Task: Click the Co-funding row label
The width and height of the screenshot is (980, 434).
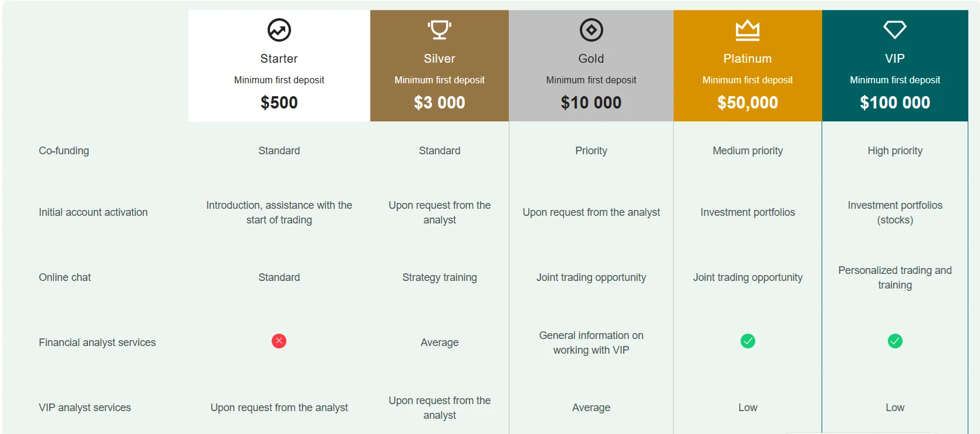Action: tap(64, 151)
